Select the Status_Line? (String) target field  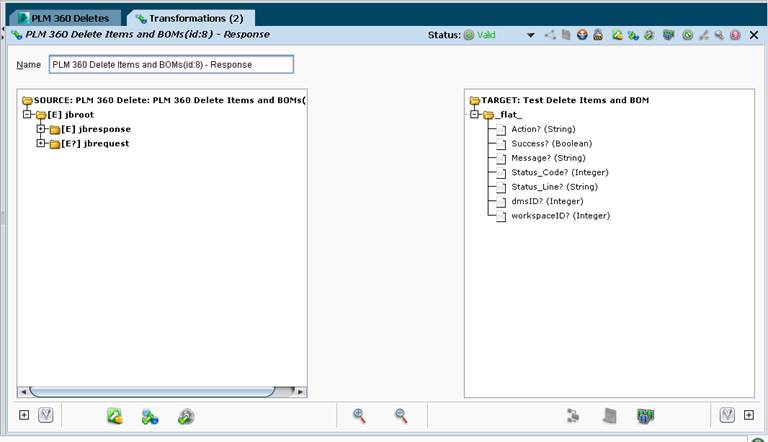point(547,187)
